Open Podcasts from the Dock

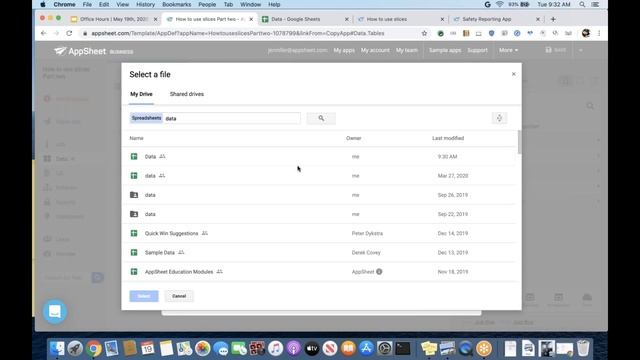coord(293,349)
